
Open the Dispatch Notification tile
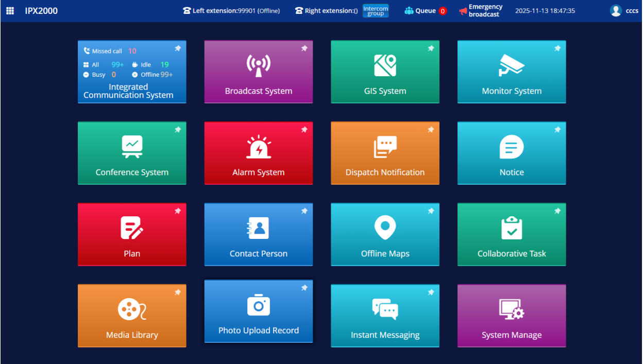(385, 153)
